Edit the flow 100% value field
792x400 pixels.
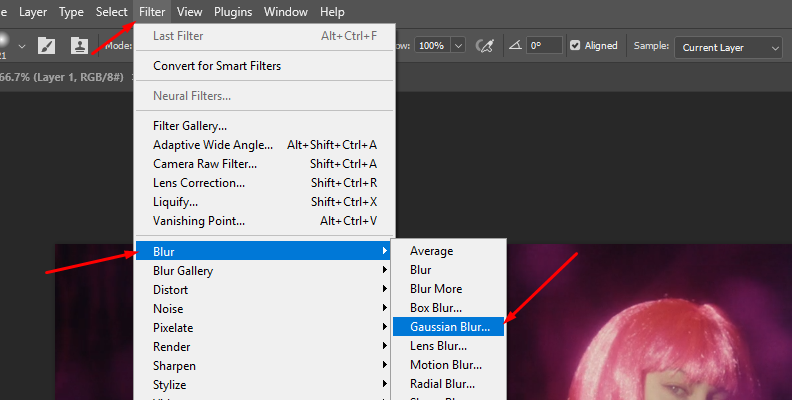point(432,45)
